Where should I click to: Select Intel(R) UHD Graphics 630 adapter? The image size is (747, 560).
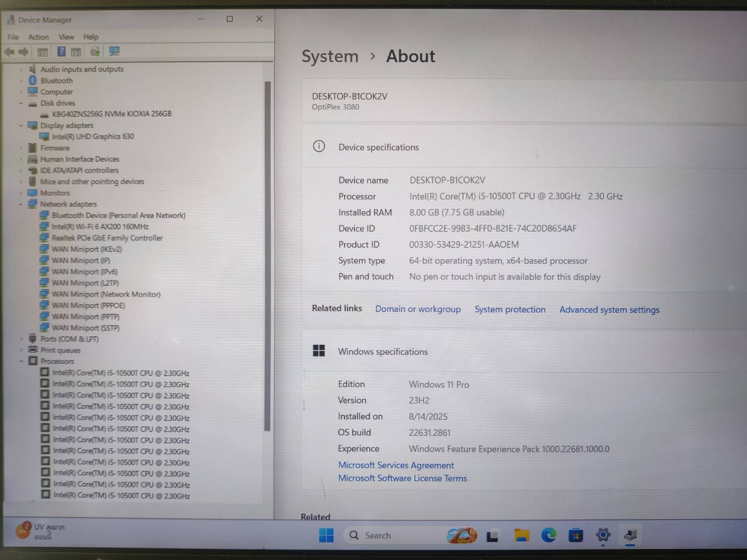coord(93,136)
